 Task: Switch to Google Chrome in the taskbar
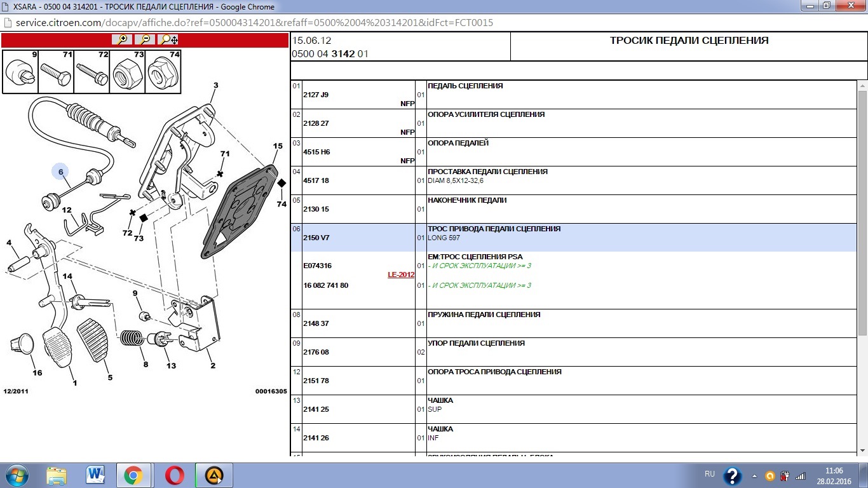click(x=133, y=475)
